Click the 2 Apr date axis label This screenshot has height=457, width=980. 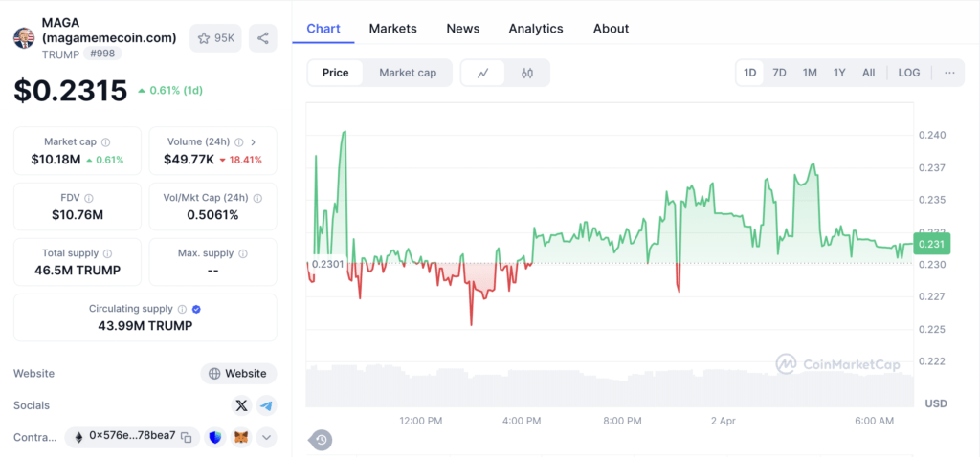pos(724,422)
